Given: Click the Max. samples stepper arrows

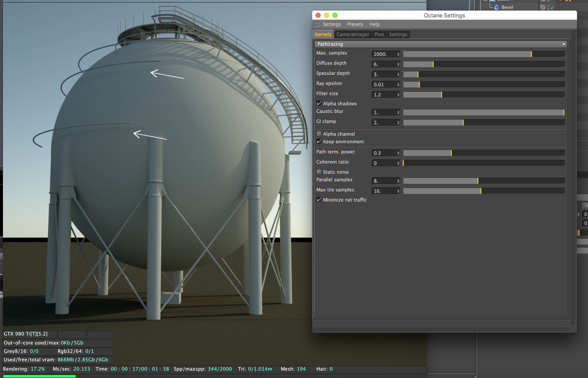Looking at the screenshot, I should (398, 54).
